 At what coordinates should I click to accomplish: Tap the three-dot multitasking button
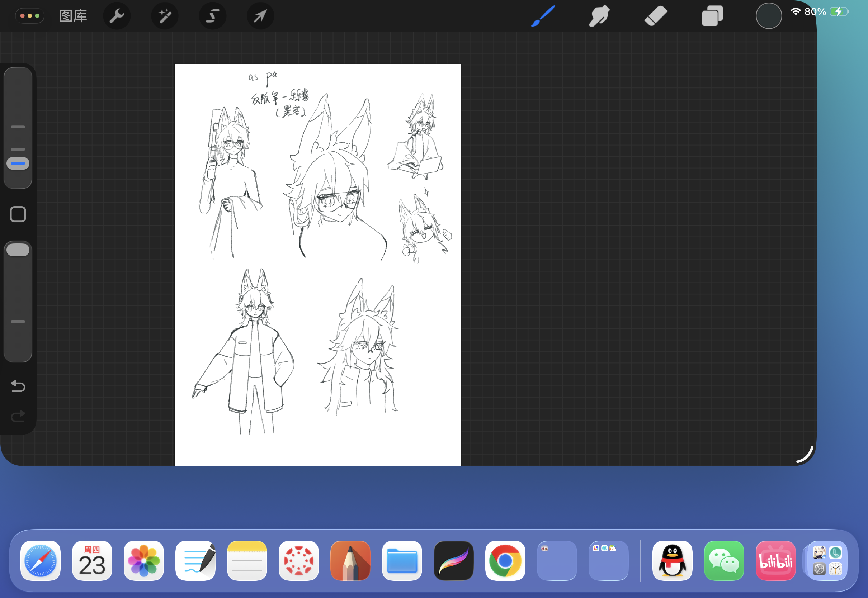click(30, 16)
